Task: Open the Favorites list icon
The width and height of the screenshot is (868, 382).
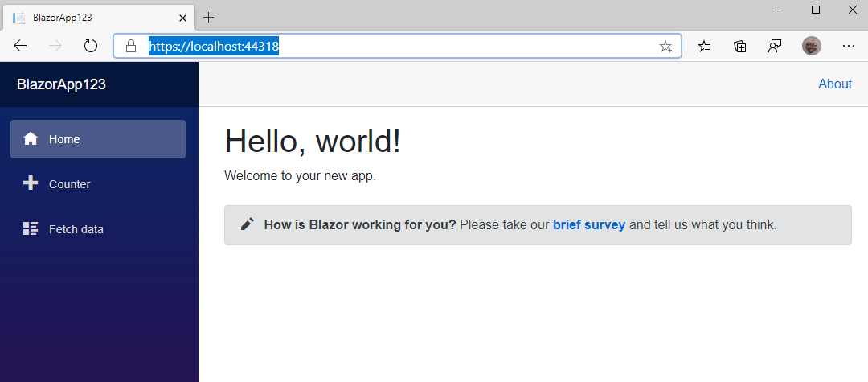Action: (x=704, y=47)
